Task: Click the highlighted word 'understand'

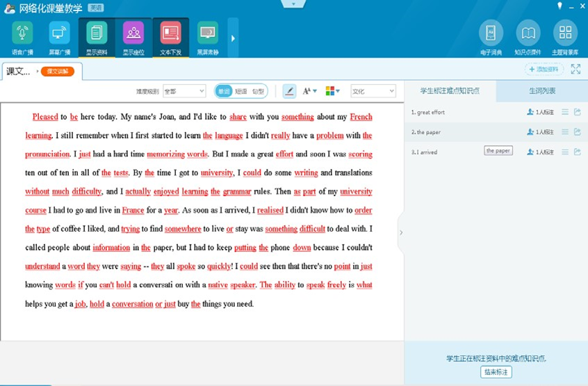Action: (42, 266)
